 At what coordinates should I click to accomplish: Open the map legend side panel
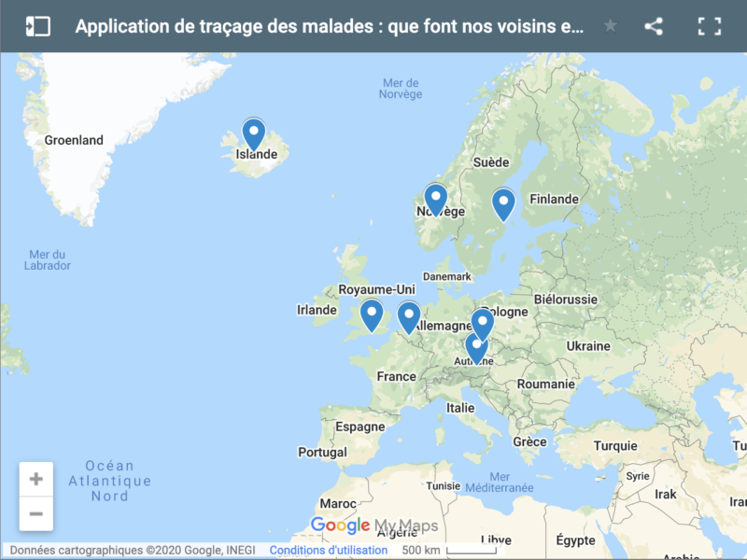pyautogui.click(x=37, y=26)
